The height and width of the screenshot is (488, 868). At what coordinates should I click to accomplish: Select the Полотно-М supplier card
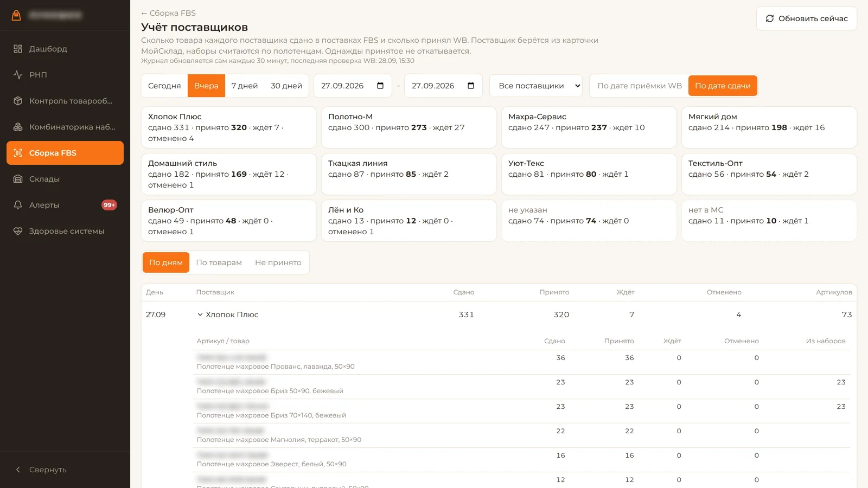409,127
